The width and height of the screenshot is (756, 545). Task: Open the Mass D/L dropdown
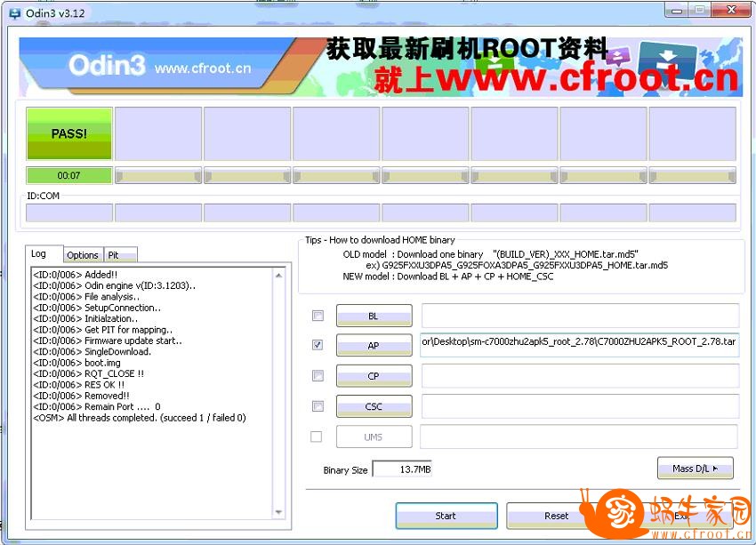point(696,468)
